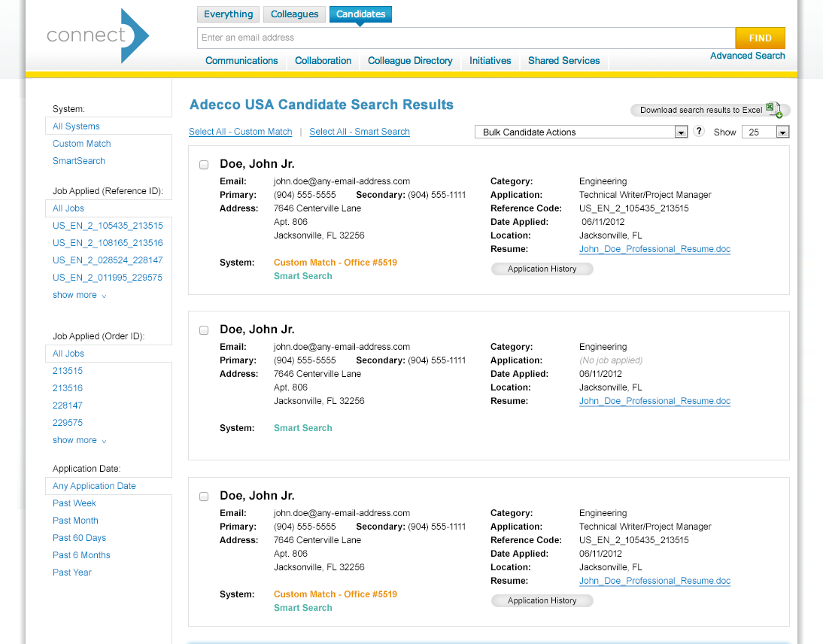Open the third candidate's resume document
This screenshot has height=644, width=823.
[x=654, y=581]
